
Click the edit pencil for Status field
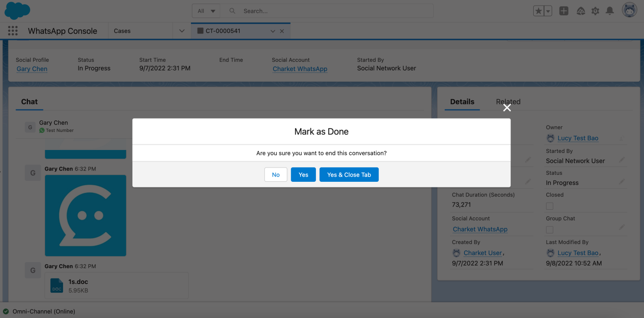622,182
